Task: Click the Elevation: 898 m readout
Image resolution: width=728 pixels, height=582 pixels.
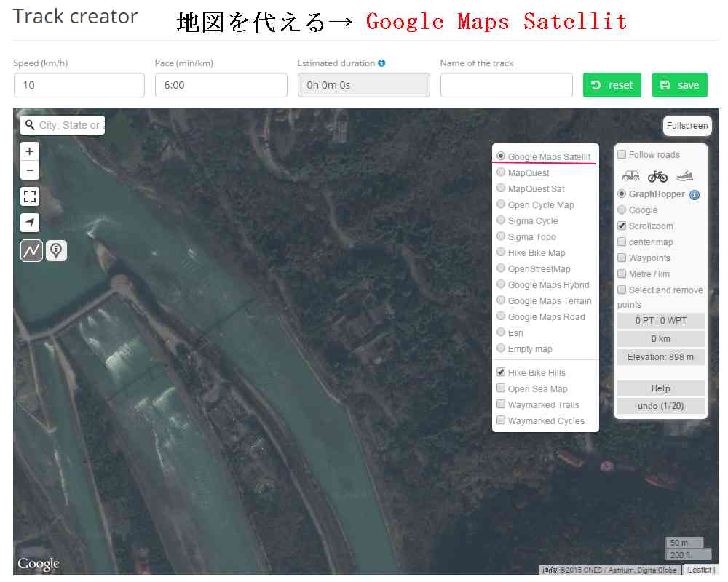Action: click(x=661, y=357)
